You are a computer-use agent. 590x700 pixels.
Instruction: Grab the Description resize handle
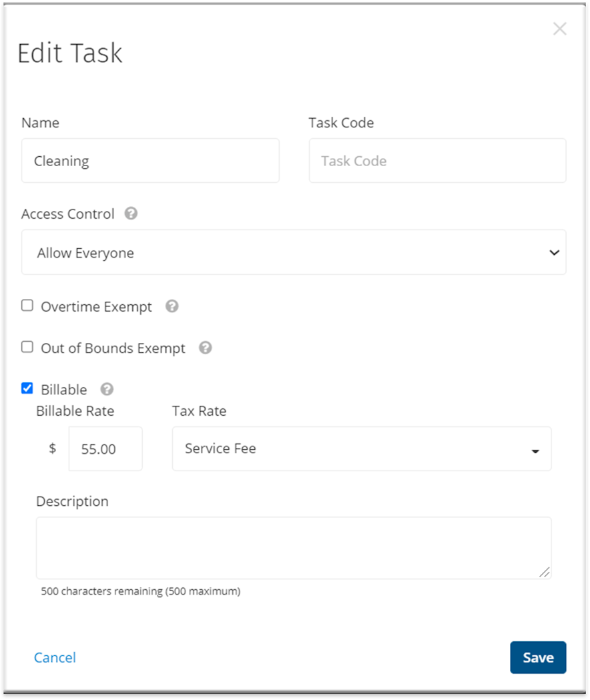[x=545, y=573]
